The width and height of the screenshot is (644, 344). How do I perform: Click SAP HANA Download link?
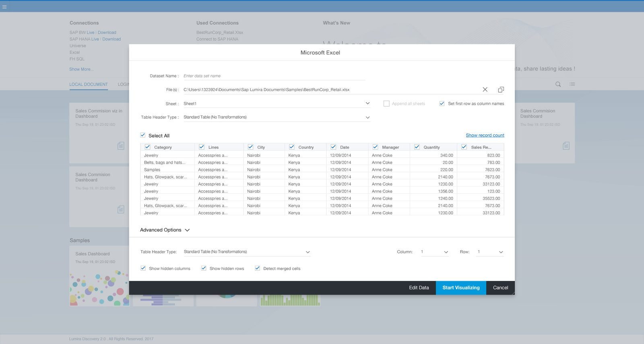(x=111, y=39)
